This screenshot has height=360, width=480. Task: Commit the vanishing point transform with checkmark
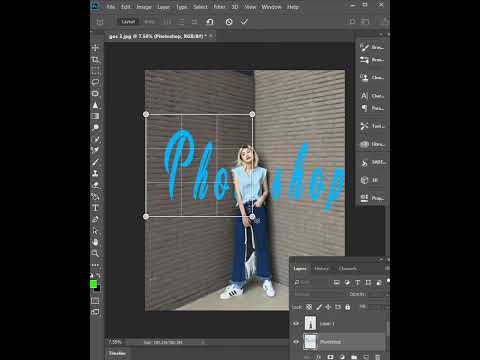(244, 22)
